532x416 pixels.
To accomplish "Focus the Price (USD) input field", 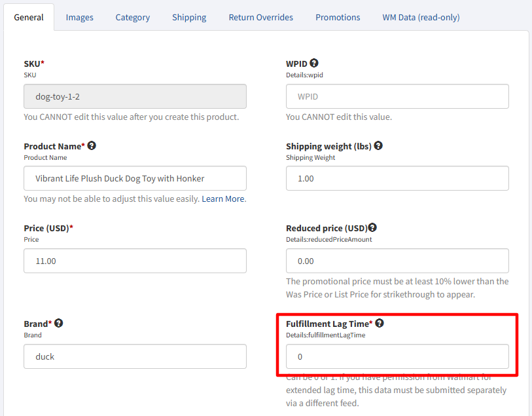I will (135, 261).
